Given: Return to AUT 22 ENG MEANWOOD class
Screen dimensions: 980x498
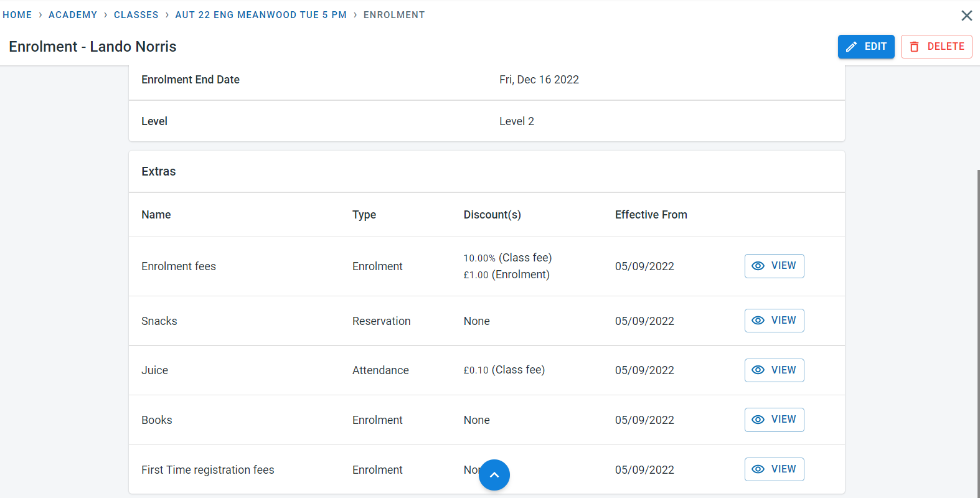Looking at the screenshot, I should [x=261, y=15].
